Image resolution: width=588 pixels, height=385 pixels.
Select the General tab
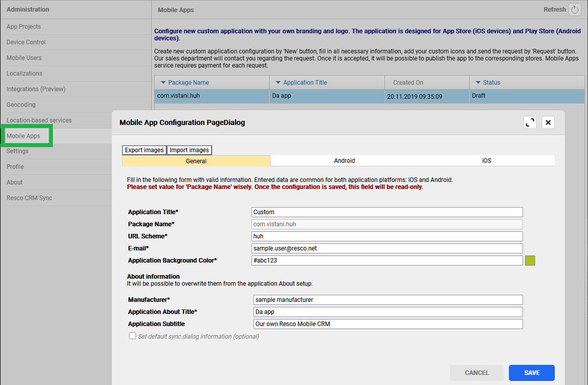pyautogui.click(x=196, y=161)
